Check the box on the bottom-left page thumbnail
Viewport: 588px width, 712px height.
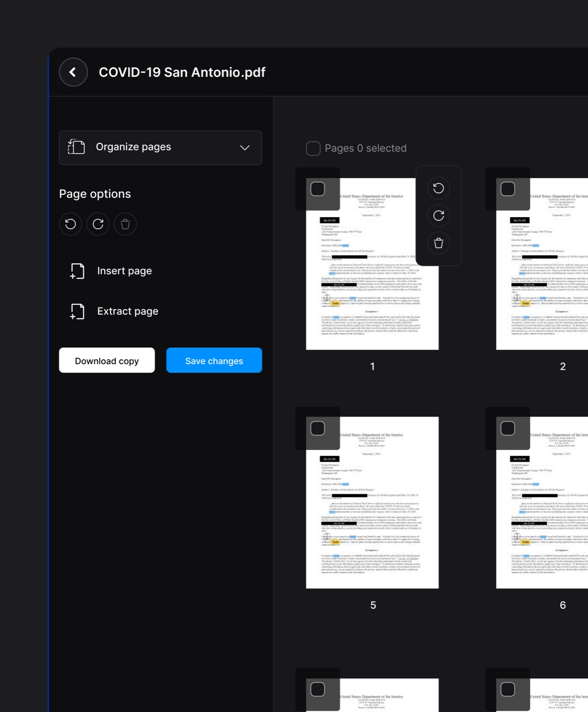pos(318,689)
